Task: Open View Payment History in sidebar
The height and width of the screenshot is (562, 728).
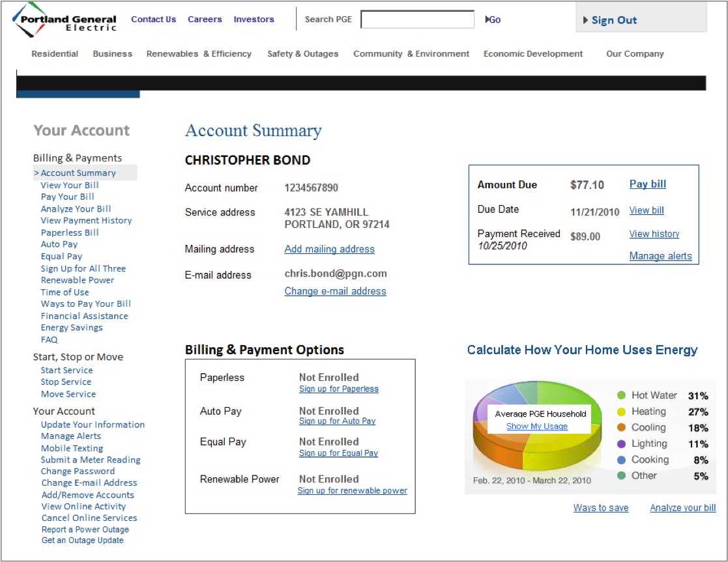Action: point(87,221)
